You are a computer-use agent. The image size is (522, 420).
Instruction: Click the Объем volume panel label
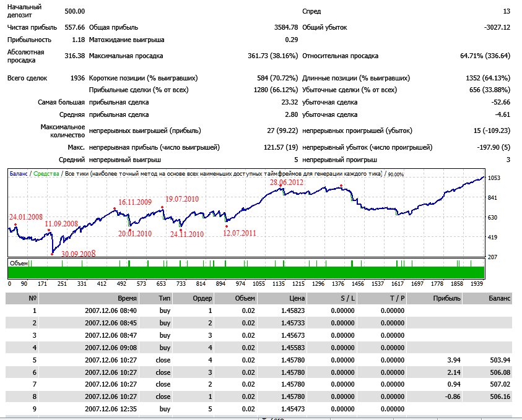tap(19, 264)
